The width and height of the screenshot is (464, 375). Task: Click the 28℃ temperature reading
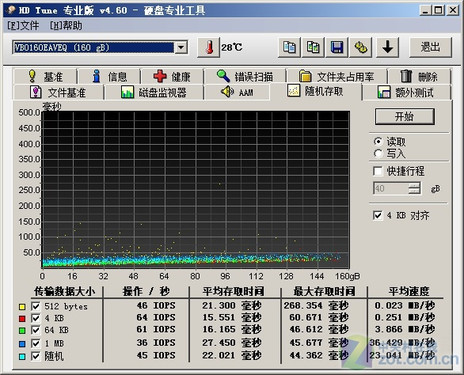point(232,47)
